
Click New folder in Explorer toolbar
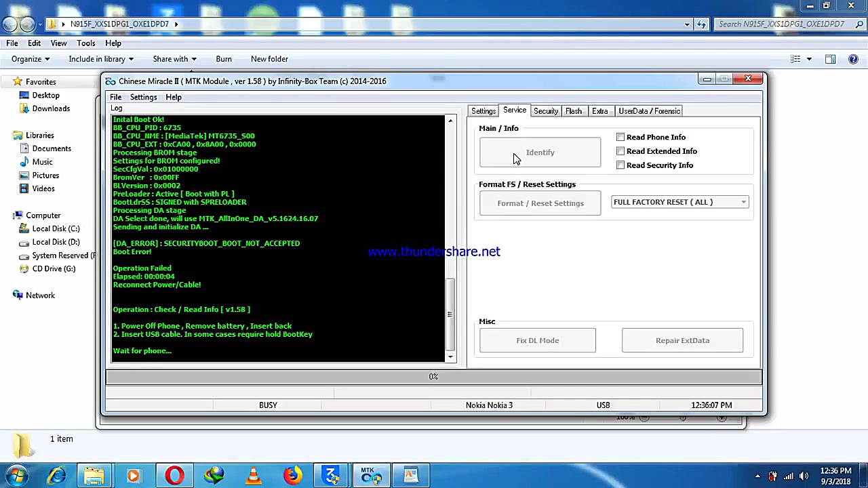pos(269,59)
